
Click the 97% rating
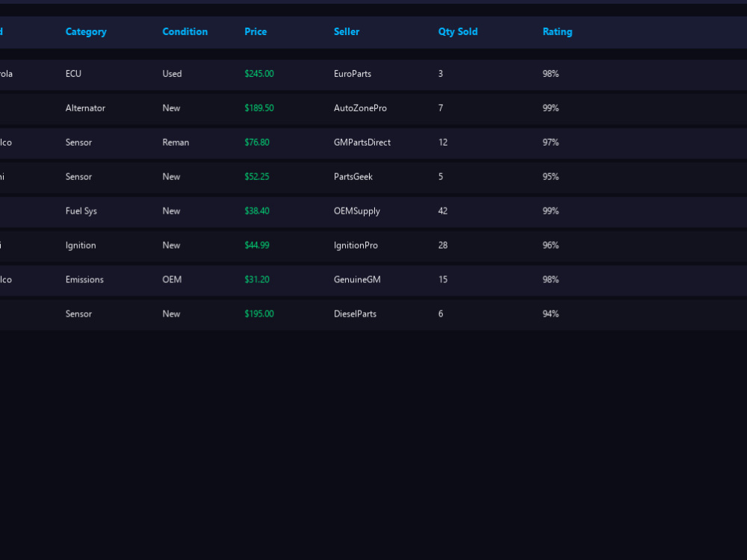pyautogui.click(x=551, y=143)
